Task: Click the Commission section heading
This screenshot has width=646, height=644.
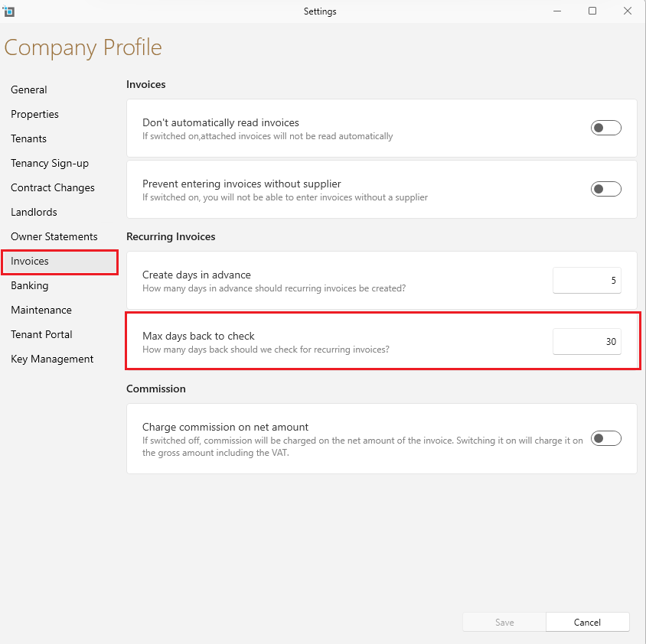Action: pyautogui.click(x=155, y=389)
